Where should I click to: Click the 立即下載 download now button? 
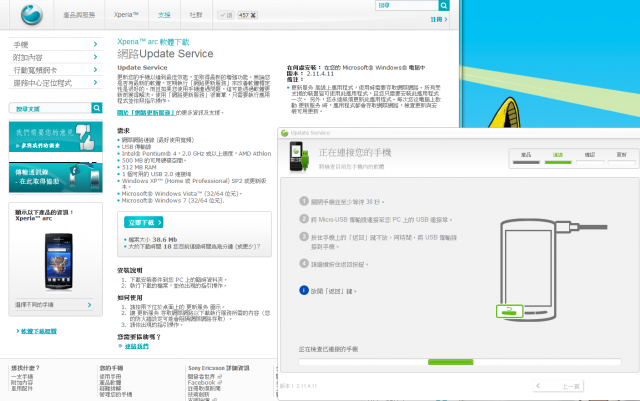click(x=144, y=222)
